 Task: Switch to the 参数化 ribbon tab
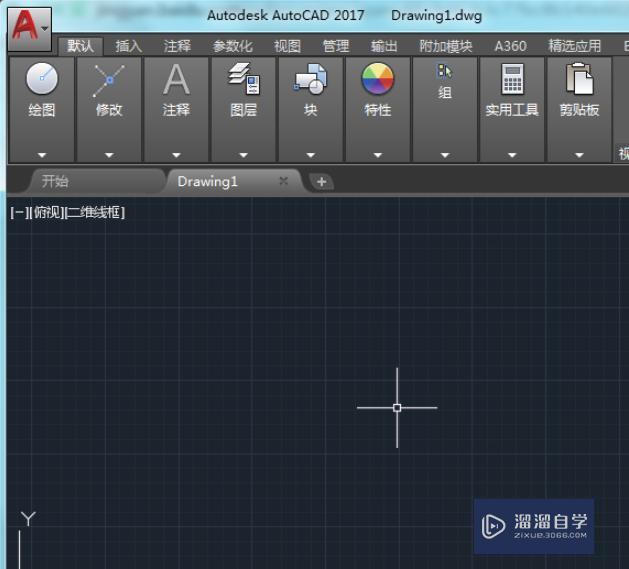(233, 47)
